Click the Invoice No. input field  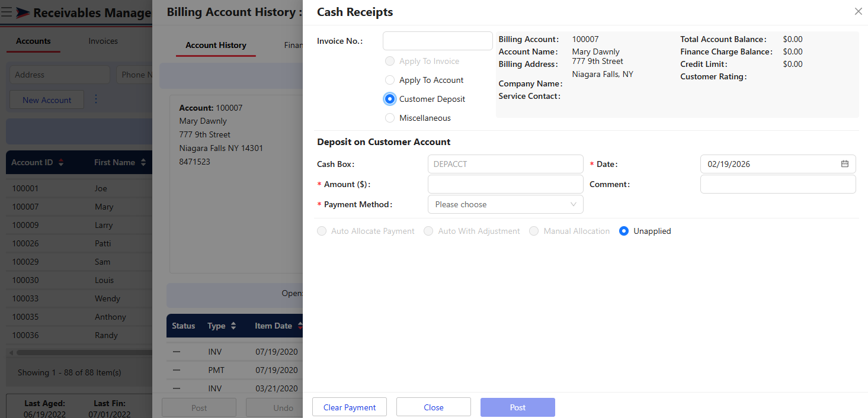point(437,41)
